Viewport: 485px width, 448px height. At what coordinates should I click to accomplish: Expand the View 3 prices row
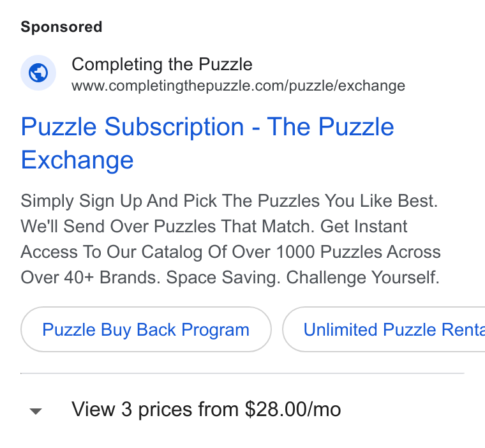[x=243, y=409]
